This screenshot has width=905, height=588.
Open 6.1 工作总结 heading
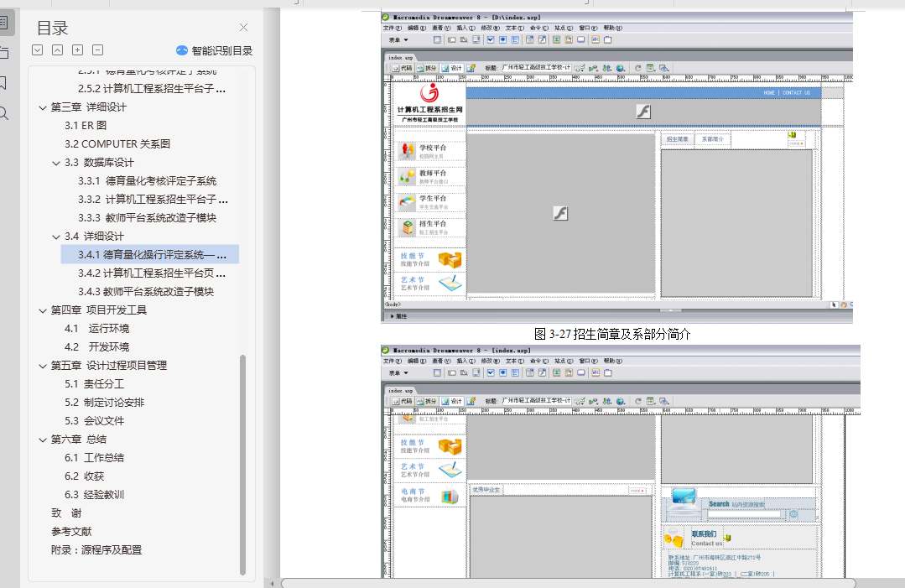click(x=94, y=458)
